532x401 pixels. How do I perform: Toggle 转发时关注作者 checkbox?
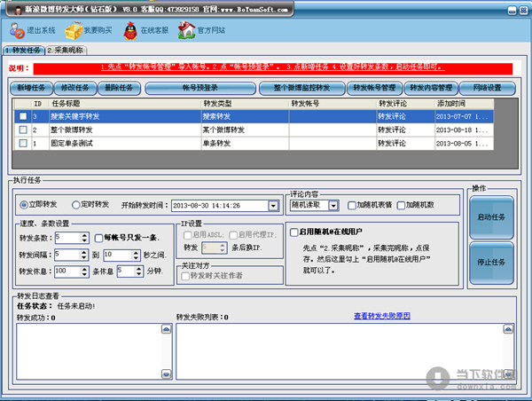point(185,276)
